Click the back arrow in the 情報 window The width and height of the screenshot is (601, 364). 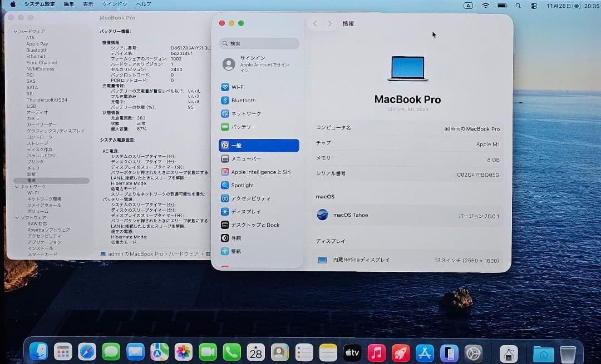(x=315, y=23)
